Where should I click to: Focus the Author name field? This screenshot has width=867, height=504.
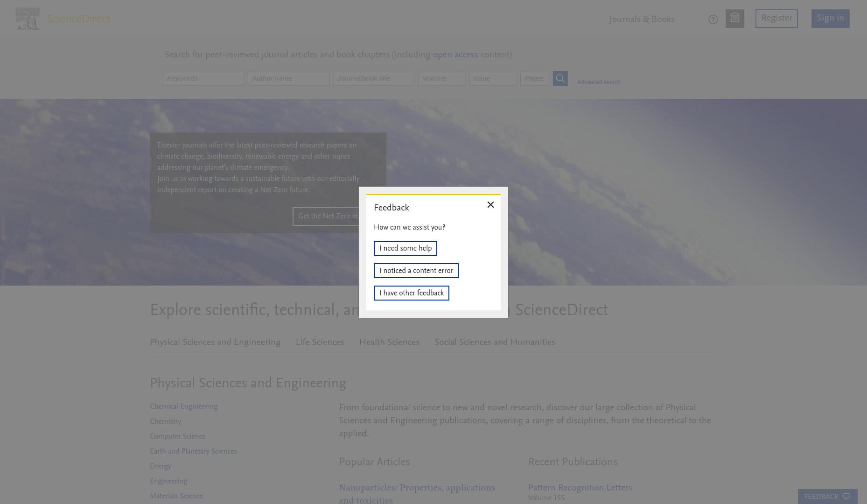point(288,78)
